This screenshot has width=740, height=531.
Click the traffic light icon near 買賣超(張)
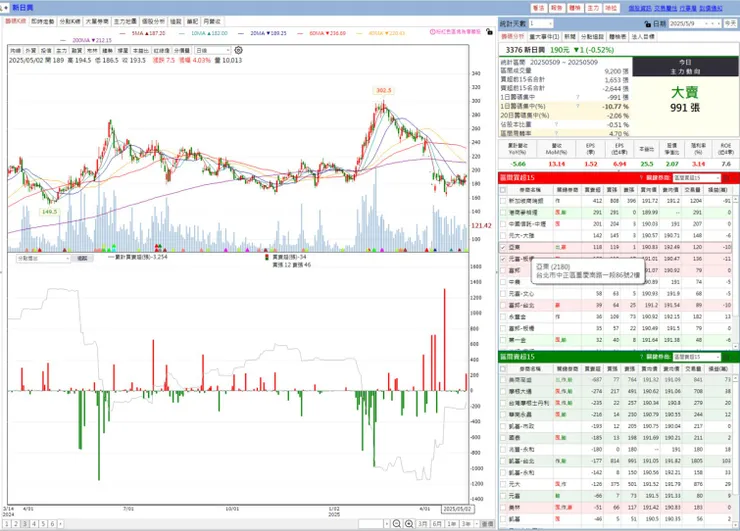pyautogui.click(x=267, y=257)
